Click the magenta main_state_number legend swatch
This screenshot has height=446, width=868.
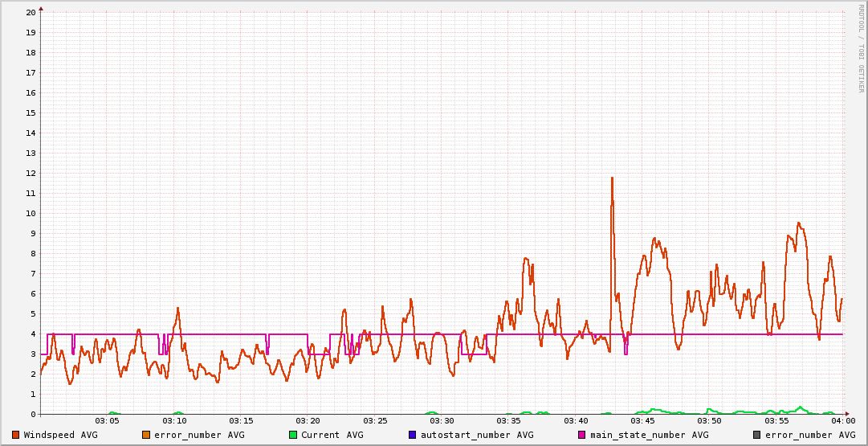(x=582, y=435)
